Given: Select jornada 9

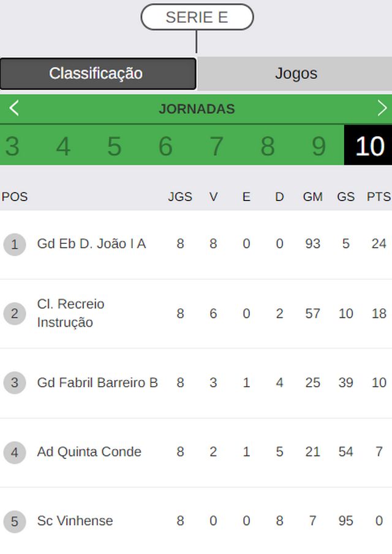Looking at the screenshot, I should (x=318, y=145).
